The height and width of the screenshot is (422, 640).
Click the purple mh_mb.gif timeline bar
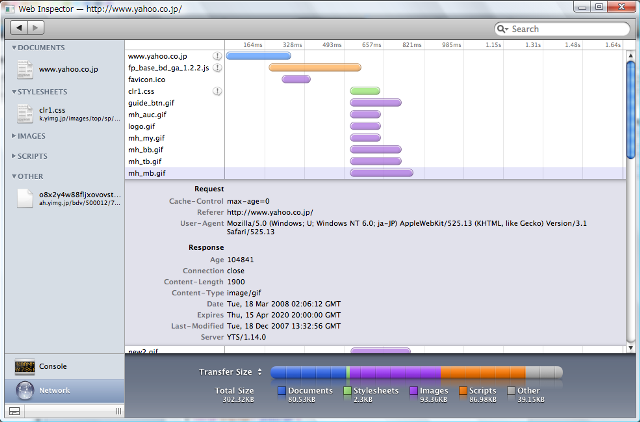(x=382, y=173)
